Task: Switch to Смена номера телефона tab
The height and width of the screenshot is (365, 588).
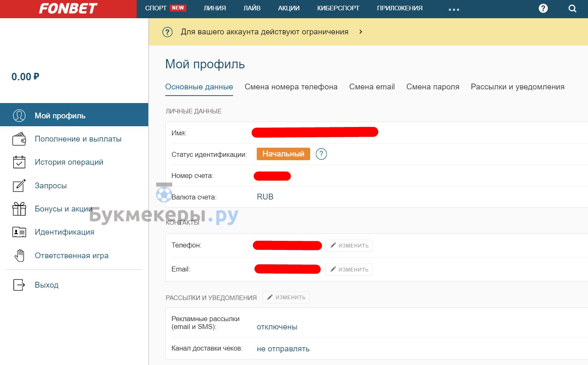Action: pos(291,87)
